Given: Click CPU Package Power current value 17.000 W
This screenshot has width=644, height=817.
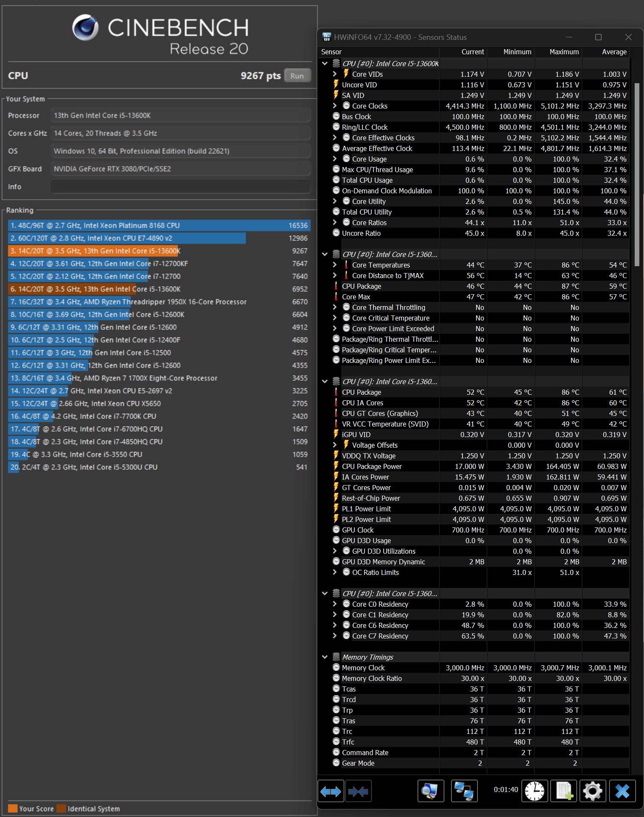Looking at the screenshot, I should (469, 466).
